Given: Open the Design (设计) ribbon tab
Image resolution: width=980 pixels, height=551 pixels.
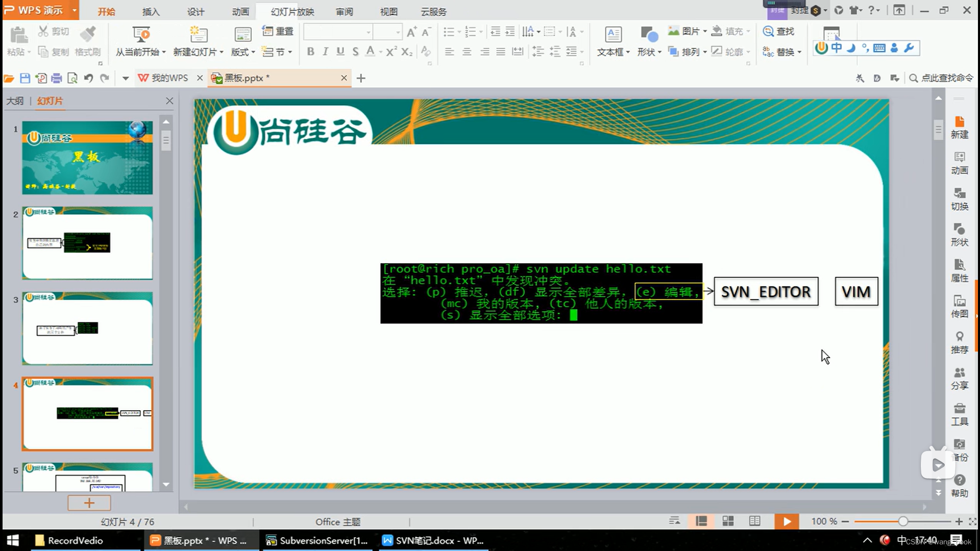Looking at the screenshot, I should [x=195, y=12].
